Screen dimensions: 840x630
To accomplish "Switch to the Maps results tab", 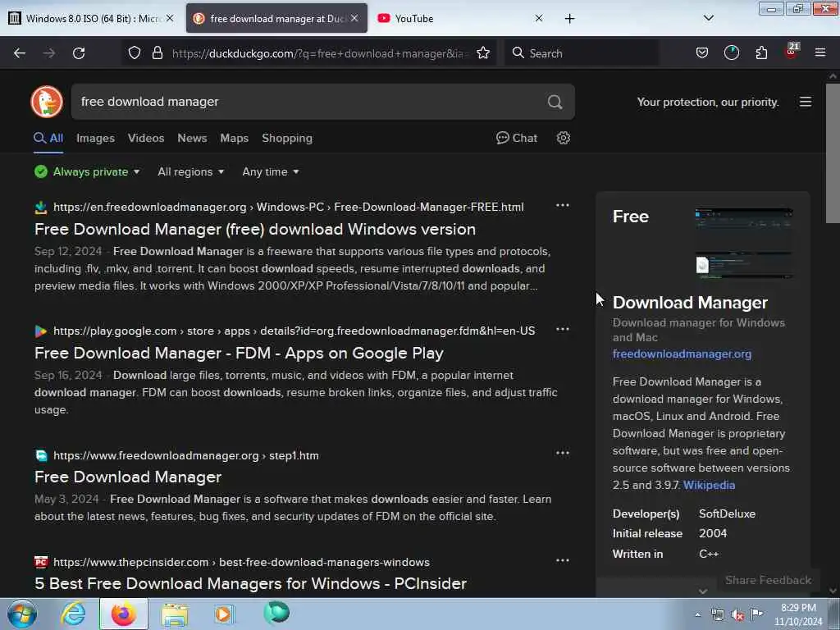I will point(234,138).
